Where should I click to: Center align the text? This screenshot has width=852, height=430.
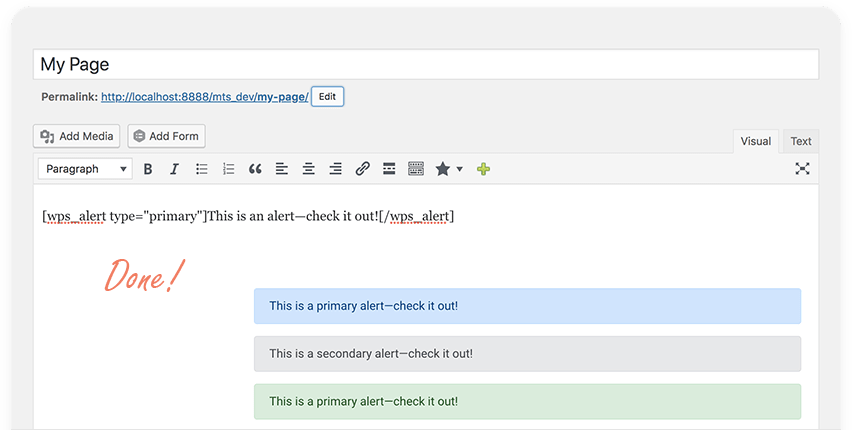309,169
